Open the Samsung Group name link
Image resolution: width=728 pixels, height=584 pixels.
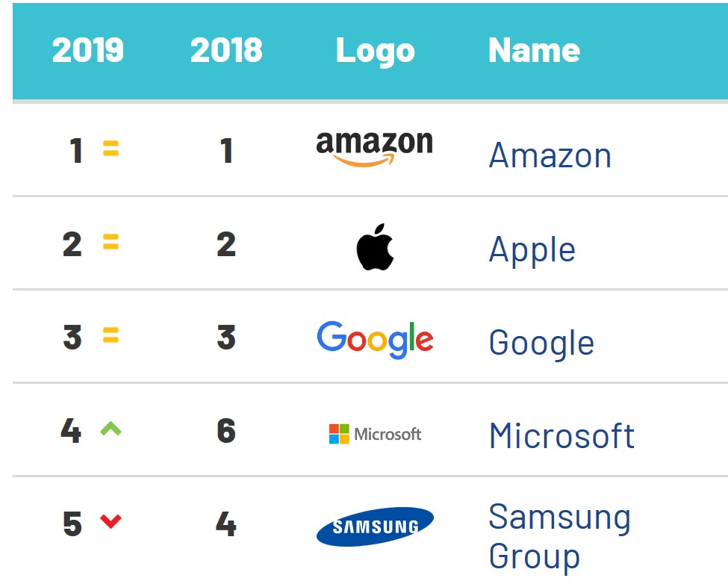pyautogui.click(x=559, y=536)
